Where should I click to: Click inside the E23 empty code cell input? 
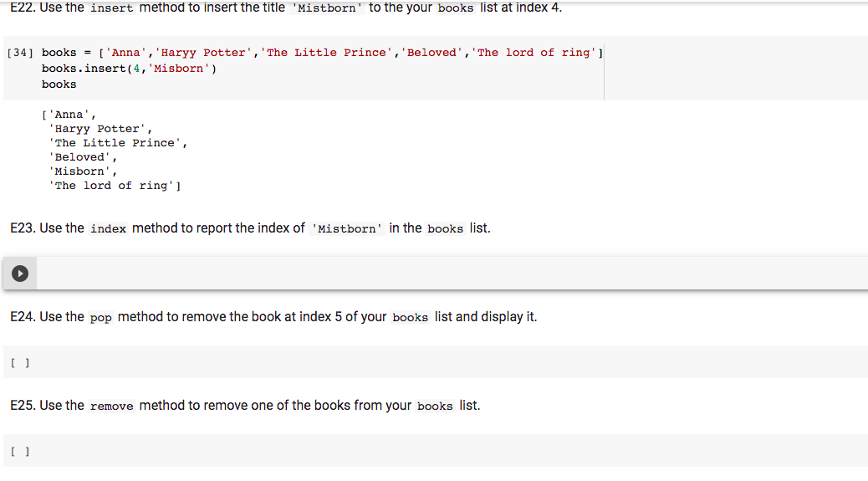[x=452, y=274]
